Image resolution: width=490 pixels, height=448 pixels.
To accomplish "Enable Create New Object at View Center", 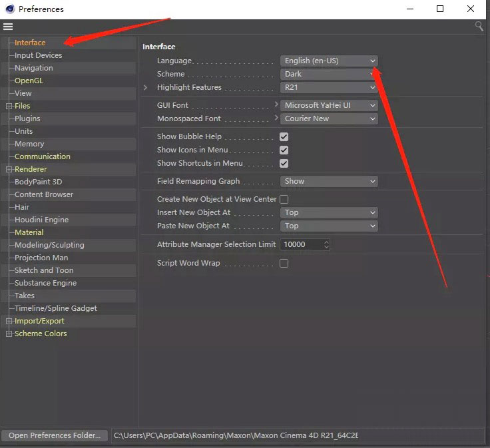I will point(284,199).
